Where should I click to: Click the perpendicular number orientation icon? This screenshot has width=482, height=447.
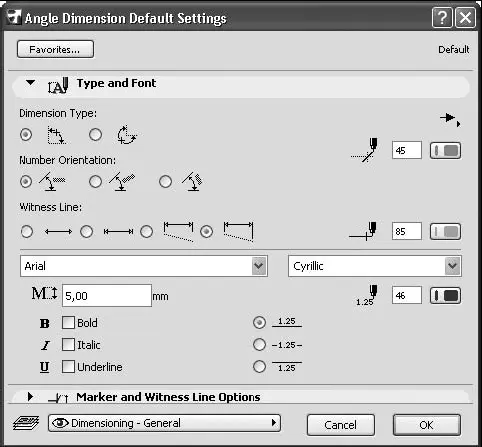click(x=192, y=182)
